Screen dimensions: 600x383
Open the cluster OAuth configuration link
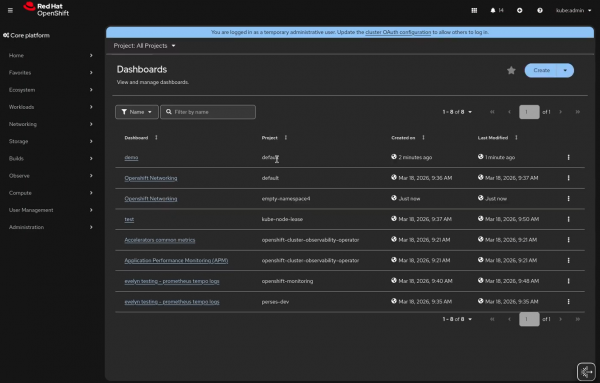click(398, 32)
